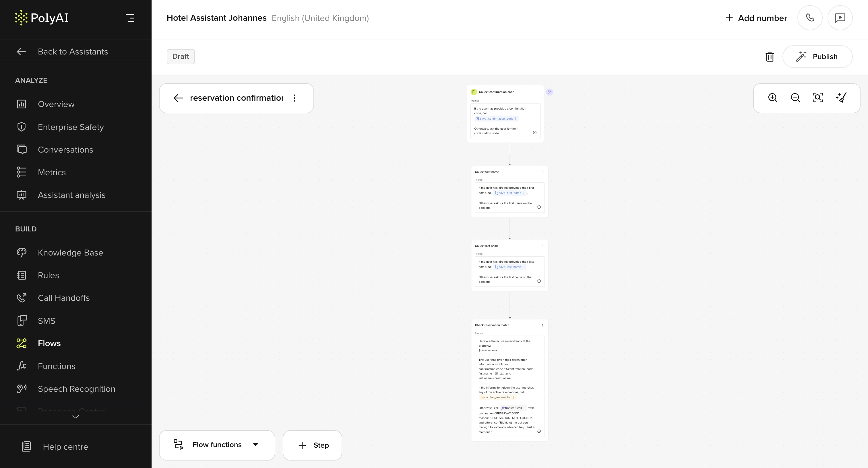Open options menu of Collect first name step
The width and height of the screenshot is (868, 468).
[x=542, y=172]
